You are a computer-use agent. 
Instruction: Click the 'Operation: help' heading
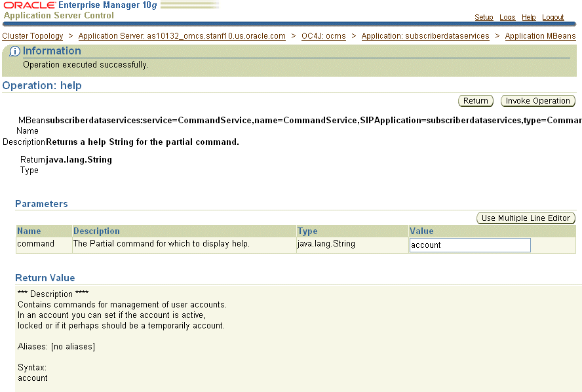[42, 86]
